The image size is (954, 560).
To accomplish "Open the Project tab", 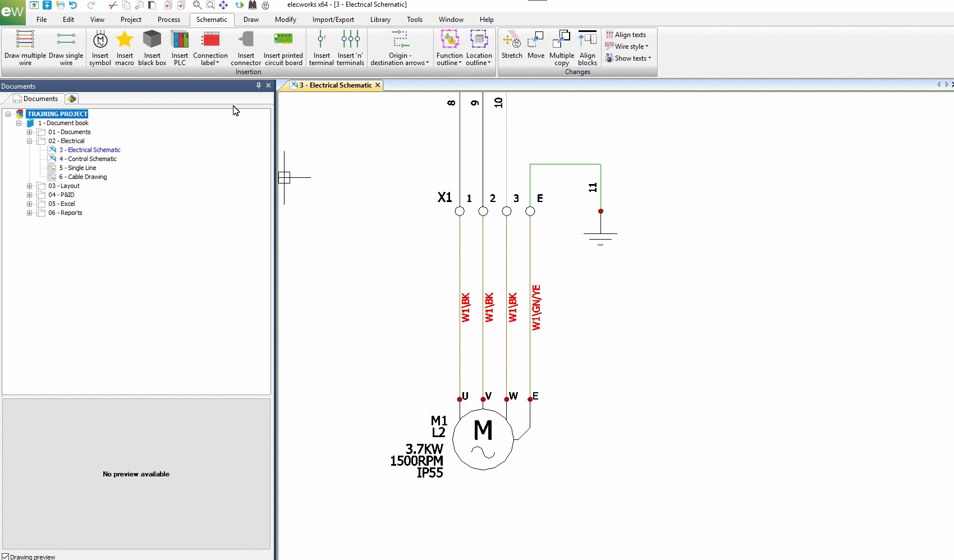I will (131, 20).
